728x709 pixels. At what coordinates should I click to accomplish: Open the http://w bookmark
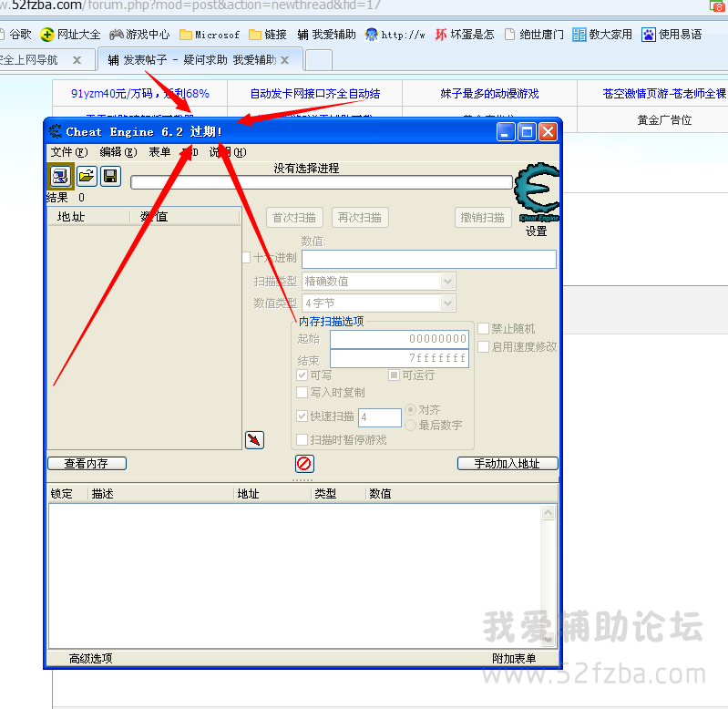click(x=395, y=35)
